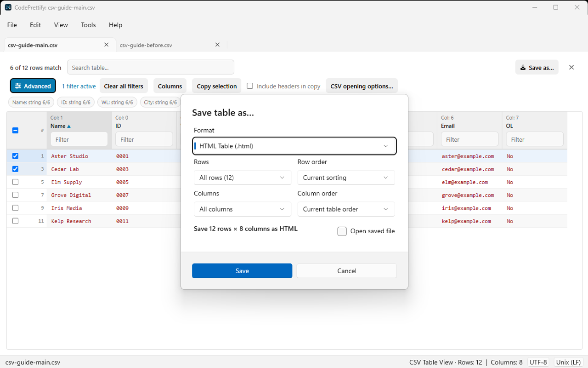
Task: Click the Save as... download button
Action: coord(537,67)
